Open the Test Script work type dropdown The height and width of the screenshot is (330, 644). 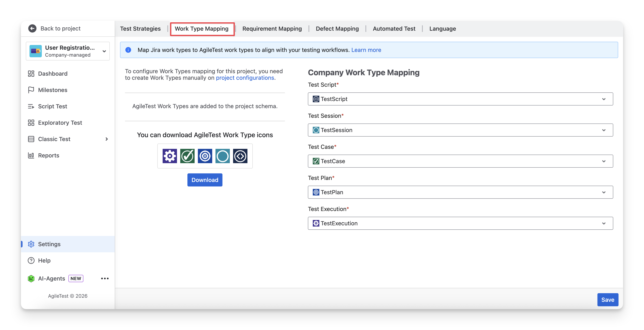click(460, 99)
